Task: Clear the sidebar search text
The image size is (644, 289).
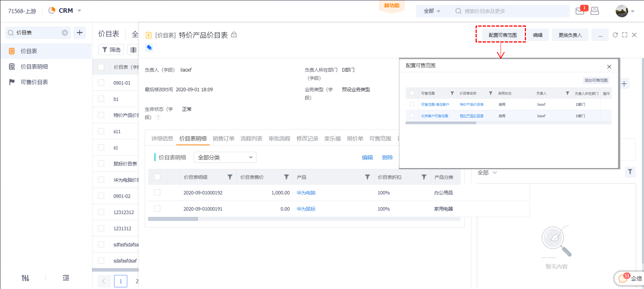Action: (65, 33)
